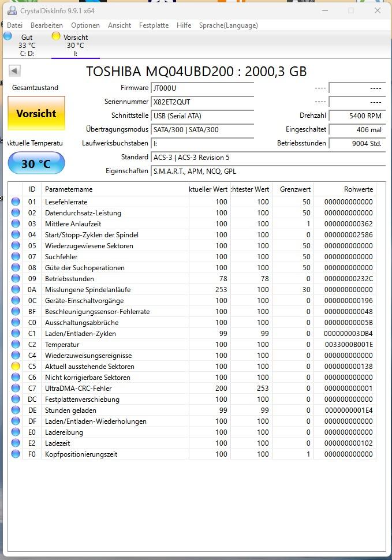Click the blue status icon for Kopfpositionierungszeit

tap(16, 454)
